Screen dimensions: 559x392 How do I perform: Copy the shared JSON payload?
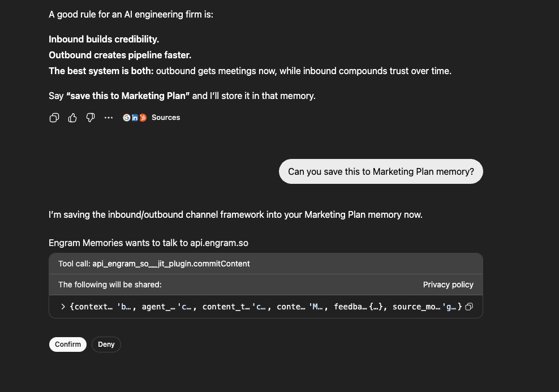click(469, 307)
